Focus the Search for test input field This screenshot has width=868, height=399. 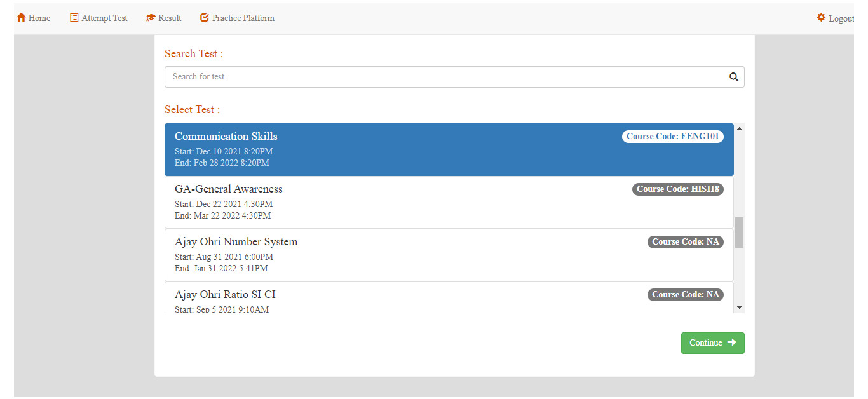(445, 77)
